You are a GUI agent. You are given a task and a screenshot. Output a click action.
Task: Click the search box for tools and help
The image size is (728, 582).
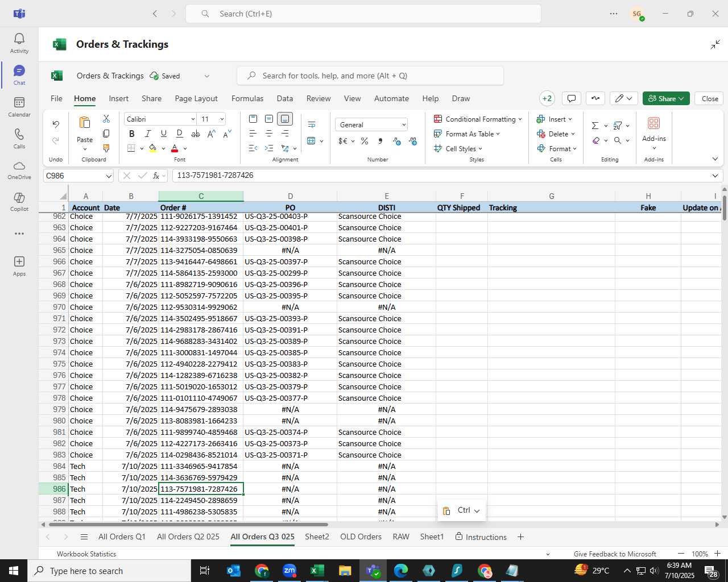[x=370, y=76]
